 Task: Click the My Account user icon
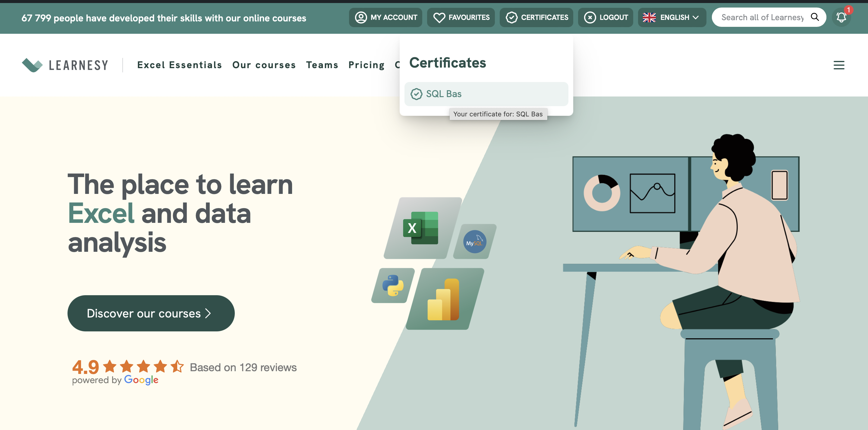tap(361, 17)
